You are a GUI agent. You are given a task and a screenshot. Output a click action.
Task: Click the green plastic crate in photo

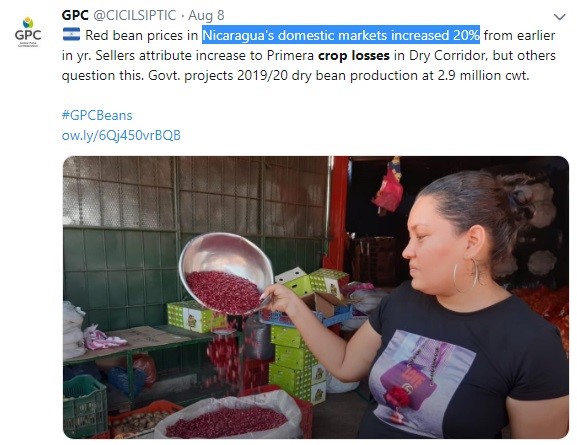85,406
